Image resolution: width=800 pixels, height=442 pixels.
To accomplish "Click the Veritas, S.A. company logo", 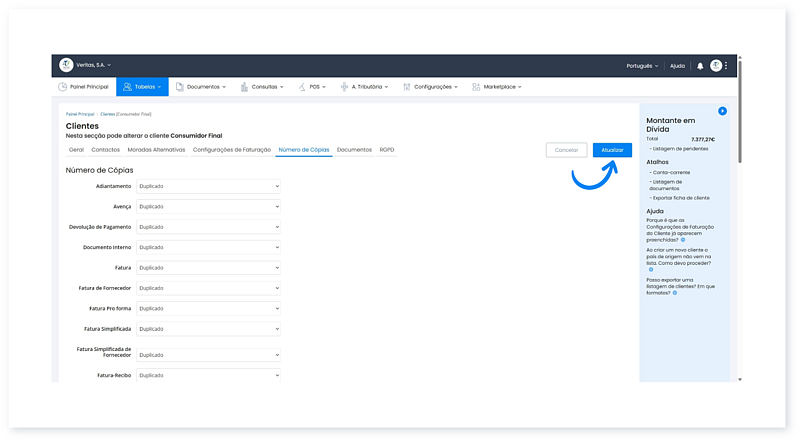I will click(66, 65).
